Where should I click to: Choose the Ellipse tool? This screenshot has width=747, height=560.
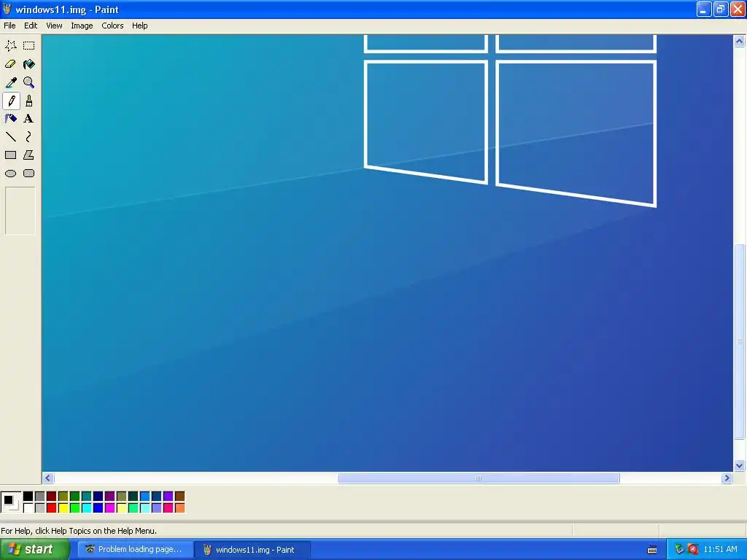[10, 174]
